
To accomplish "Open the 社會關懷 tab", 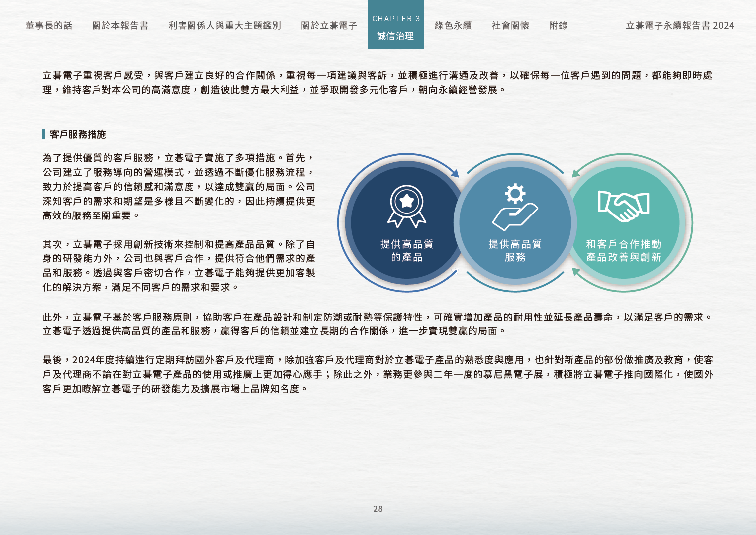I will pyautogui.click(x=510, y=25).
